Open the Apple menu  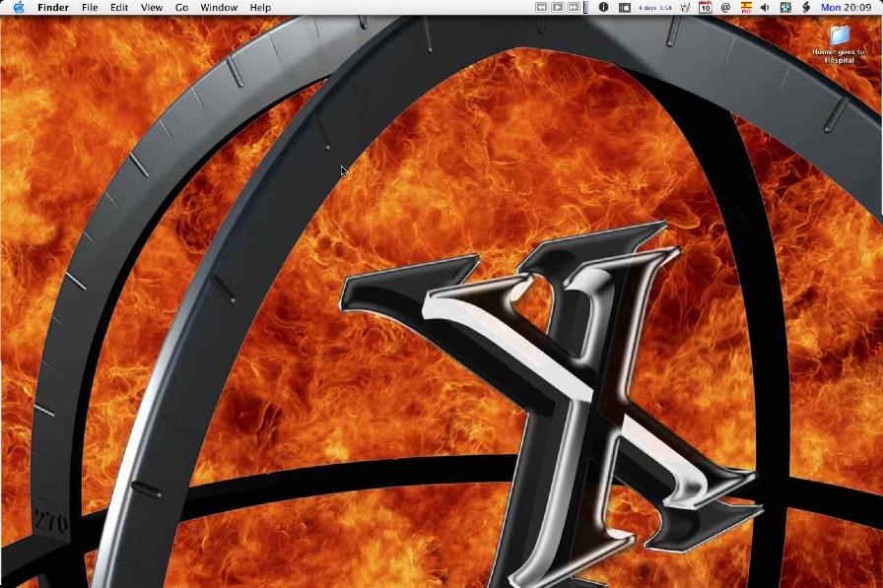tap(19, 7)
